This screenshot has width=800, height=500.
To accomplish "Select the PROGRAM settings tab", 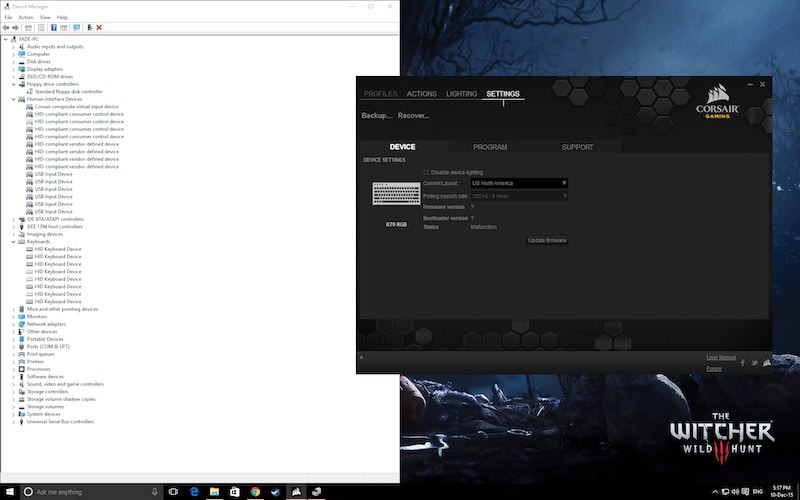I will [x=490, y=147].
